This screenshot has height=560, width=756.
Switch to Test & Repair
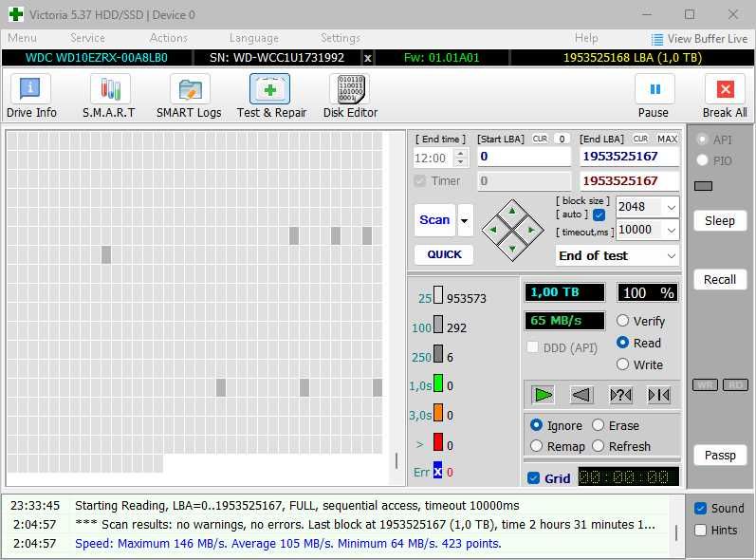click(x=271, y=96)
